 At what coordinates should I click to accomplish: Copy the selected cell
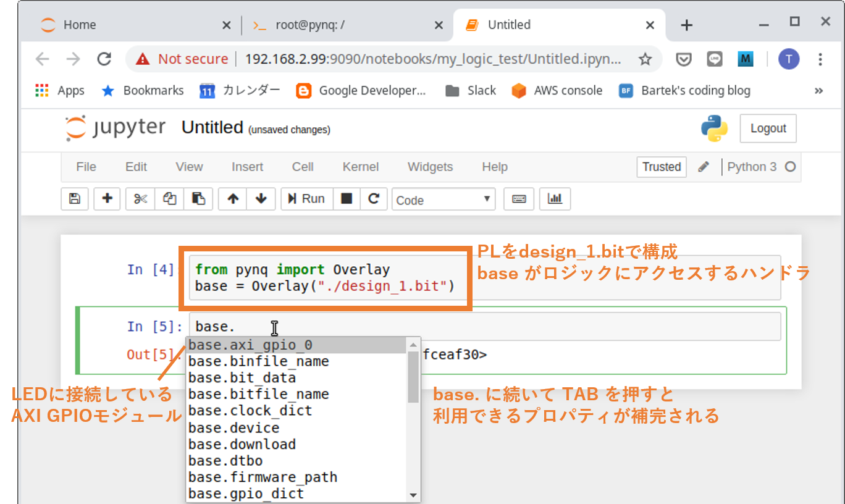tap(169, 199)
